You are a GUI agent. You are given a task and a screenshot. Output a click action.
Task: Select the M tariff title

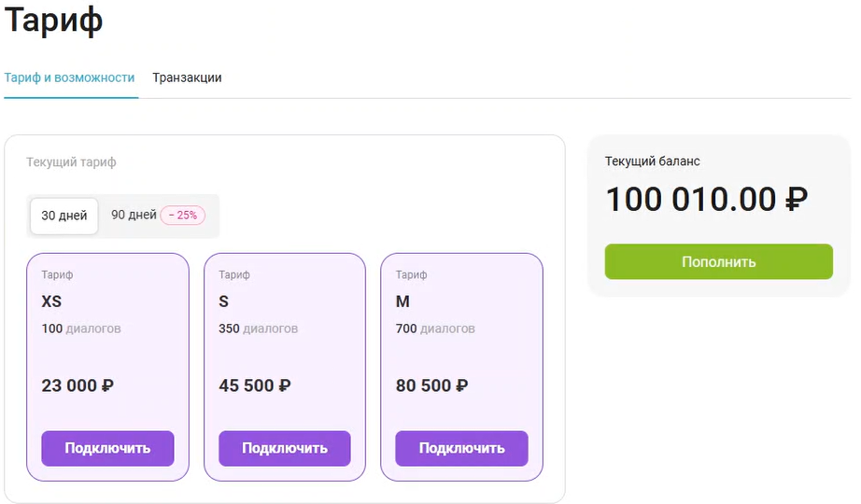402,301
